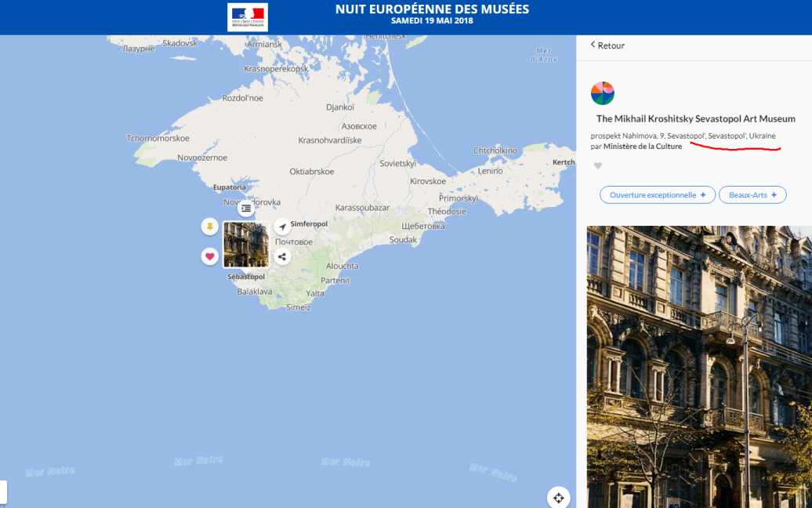This screenshot has width=812, height=508.
Task: Click the Djankoï label on the map
Action: (340, 107)
